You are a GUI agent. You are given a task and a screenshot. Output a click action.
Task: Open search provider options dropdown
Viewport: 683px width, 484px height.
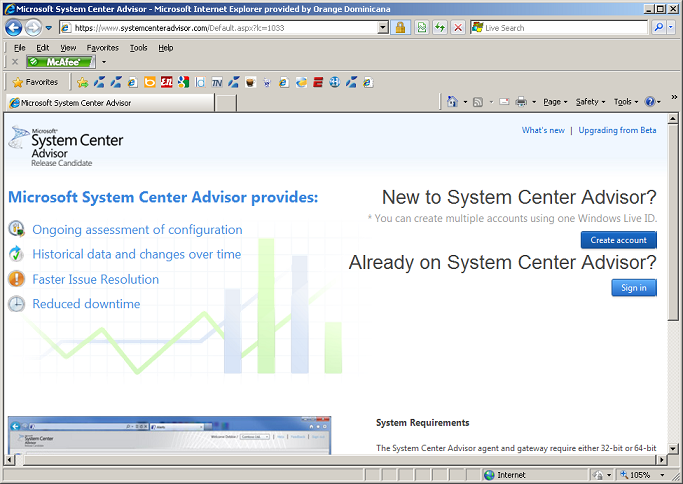(671, 27)
